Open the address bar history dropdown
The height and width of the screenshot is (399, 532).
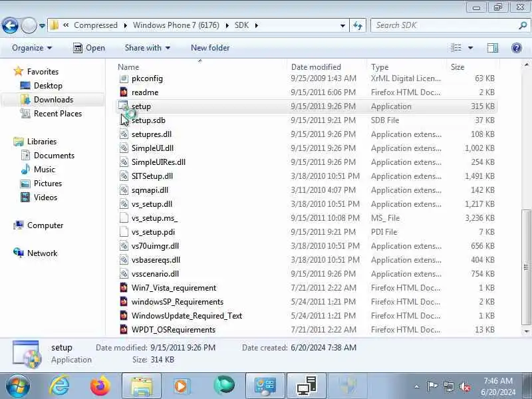pos(342,25)
